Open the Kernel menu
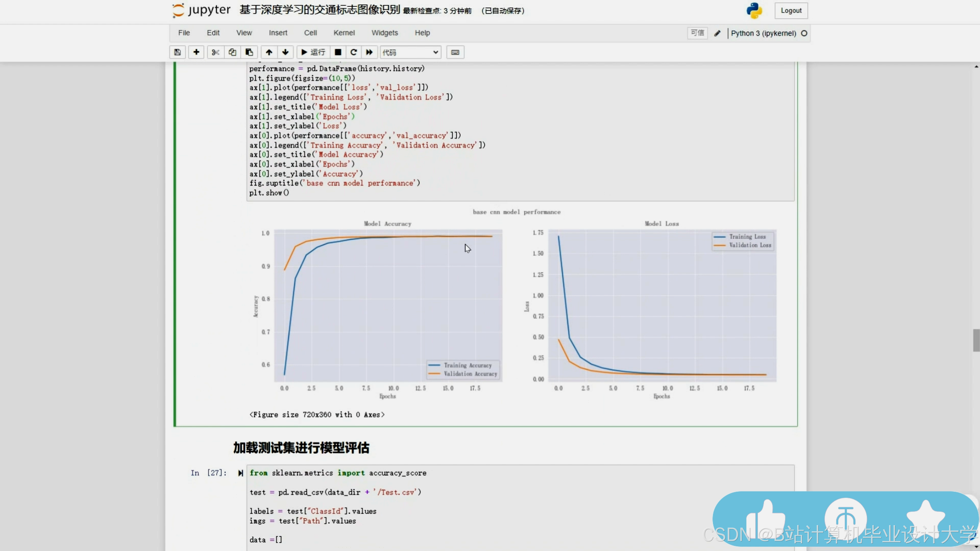The width and height of the screenshot is (980, 551). click(344, 33)
